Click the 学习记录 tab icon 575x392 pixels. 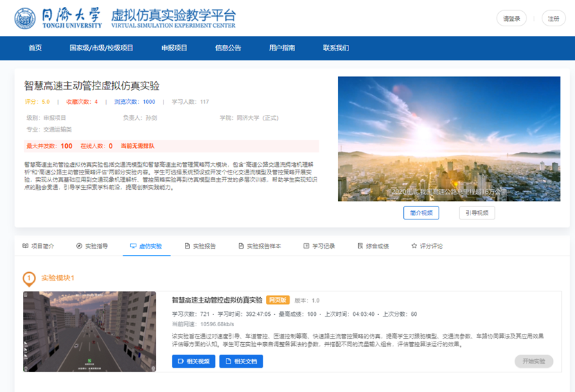coord(306,246)
